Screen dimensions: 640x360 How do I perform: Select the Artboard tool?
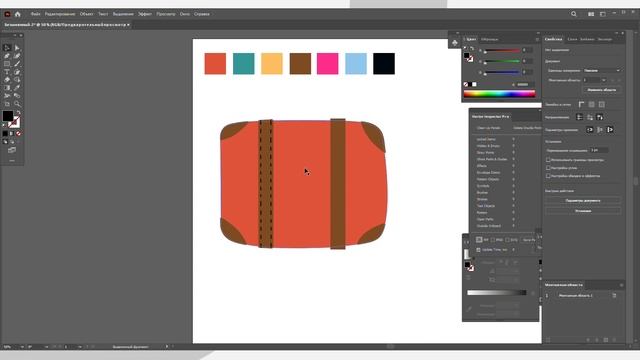coord(7,104)
